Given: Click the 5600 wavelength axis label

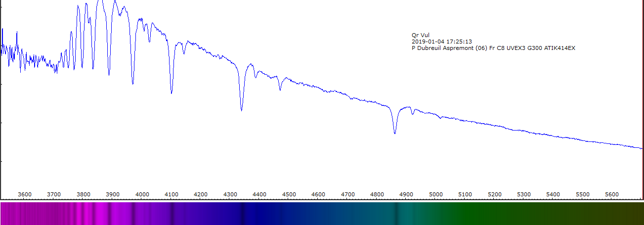Looking at the screenshot, I should (x=612, y=194).
